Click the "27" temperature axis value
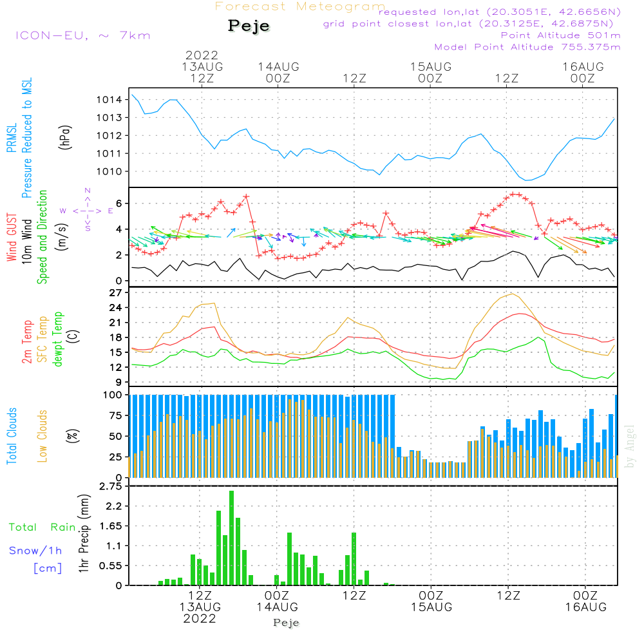Viewport: 644px width, 644px height. 116,293
